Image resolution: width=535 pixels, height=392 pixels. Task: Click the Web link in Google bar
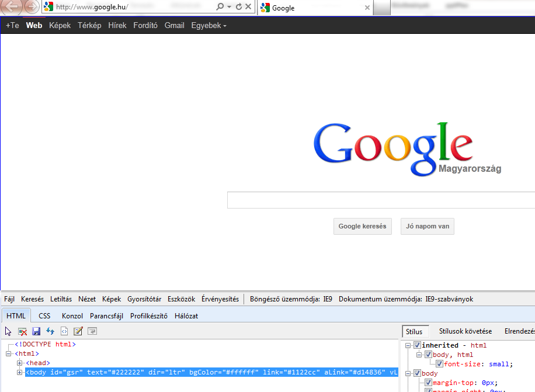pos(34,25)
